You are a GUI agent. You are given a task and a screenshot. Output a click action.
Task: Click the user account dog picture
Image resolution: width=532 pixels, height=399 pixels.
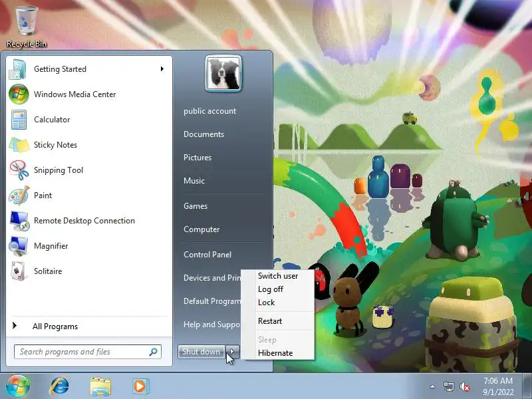(x=223, y=74)
